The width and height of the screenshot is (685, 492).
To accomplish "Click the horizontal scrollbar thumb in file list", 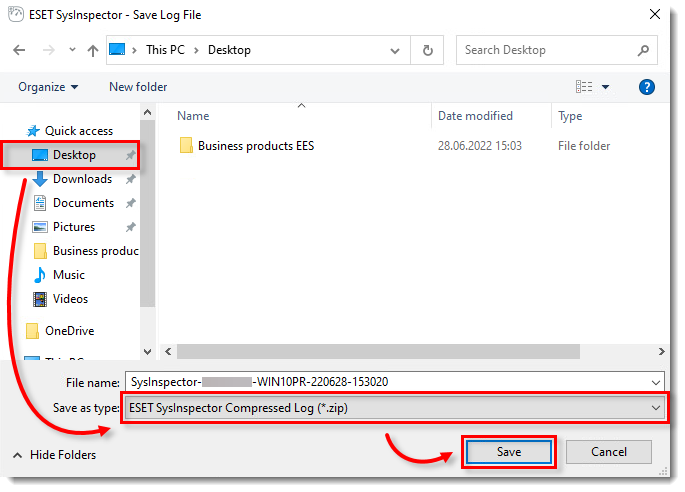I will (x=378, y=351).
